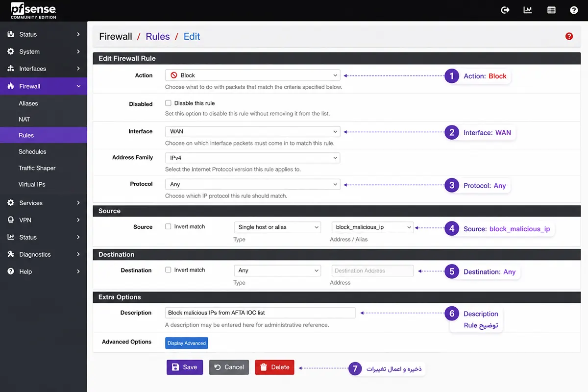Click the Edit Firewall Rule section header

(337, 58)
